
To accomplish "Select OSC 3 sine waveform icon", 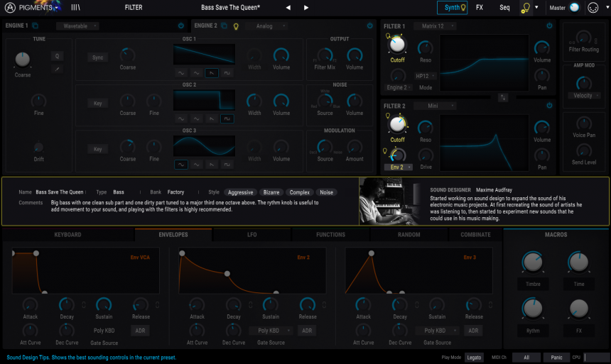I will click(181, 165).
